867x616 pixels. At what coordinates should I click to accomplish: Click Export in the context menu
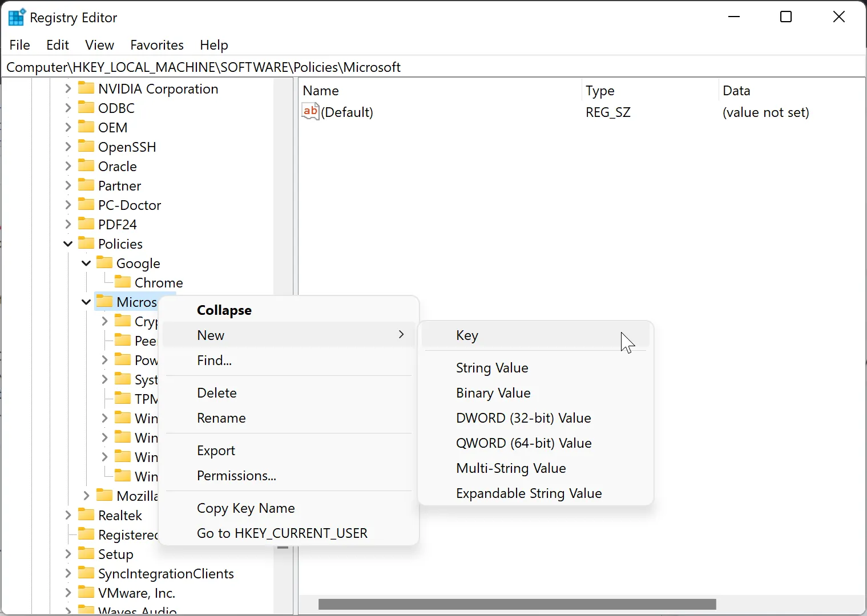pyautogui.click(x=215, y=450)
